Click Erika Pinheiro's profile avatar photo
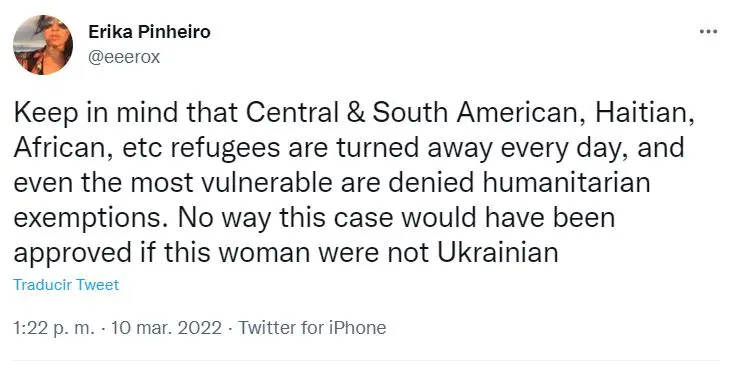This screenshot has height=379, width=739. click(43, 45)
